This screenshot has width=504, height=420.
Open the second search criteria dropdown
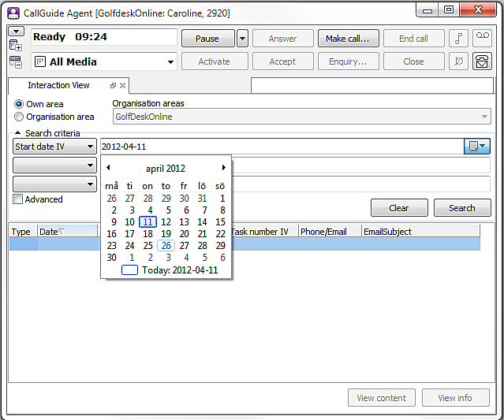point(54,165)
